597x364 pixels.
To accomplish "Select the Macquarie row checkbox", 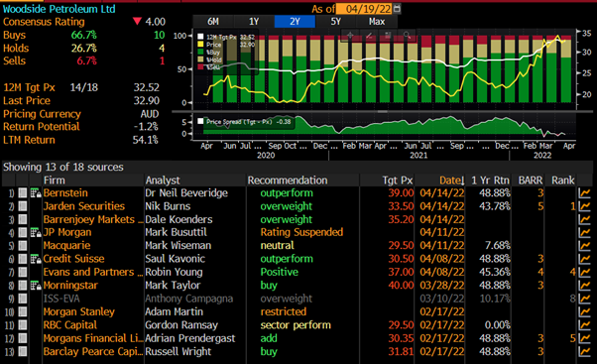I will point(23,246).
